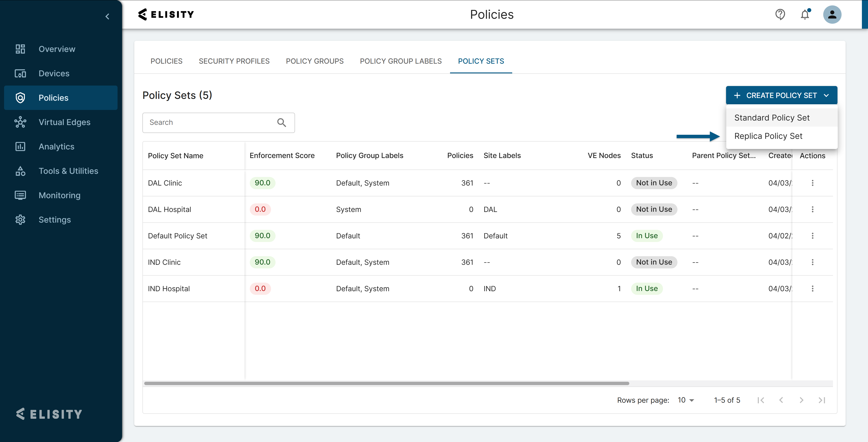The image size is (868, 442).
Task: Collapse the sidebar with the chevron arrow
Action: coord(107,16)
